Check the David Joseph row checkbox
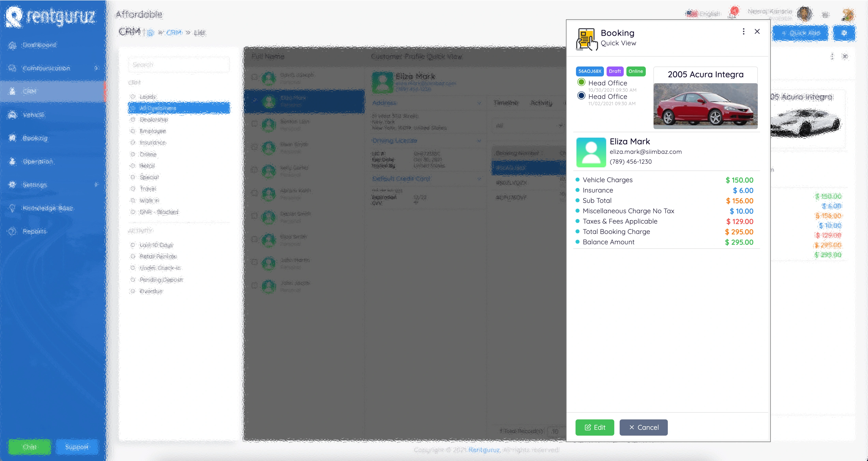The height and width of the screenshot is (461, 868). pos(255,77)
